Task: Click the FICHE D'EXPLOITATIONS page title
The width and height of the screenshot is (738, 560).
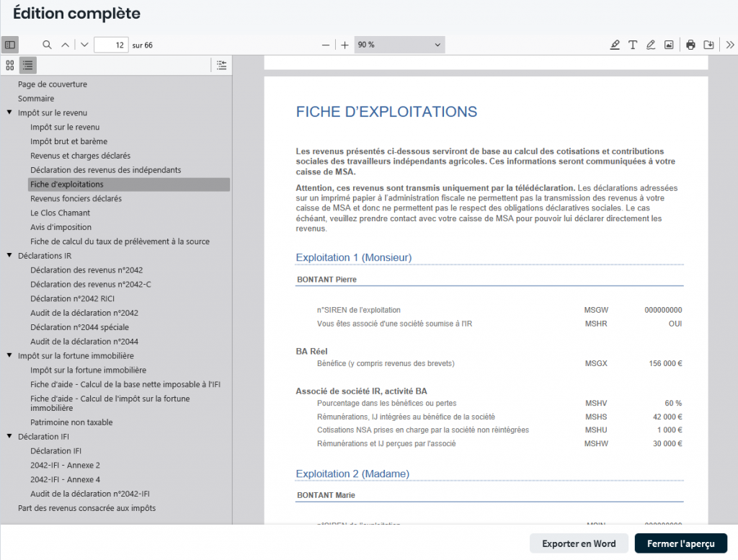Action: (386, 112)
